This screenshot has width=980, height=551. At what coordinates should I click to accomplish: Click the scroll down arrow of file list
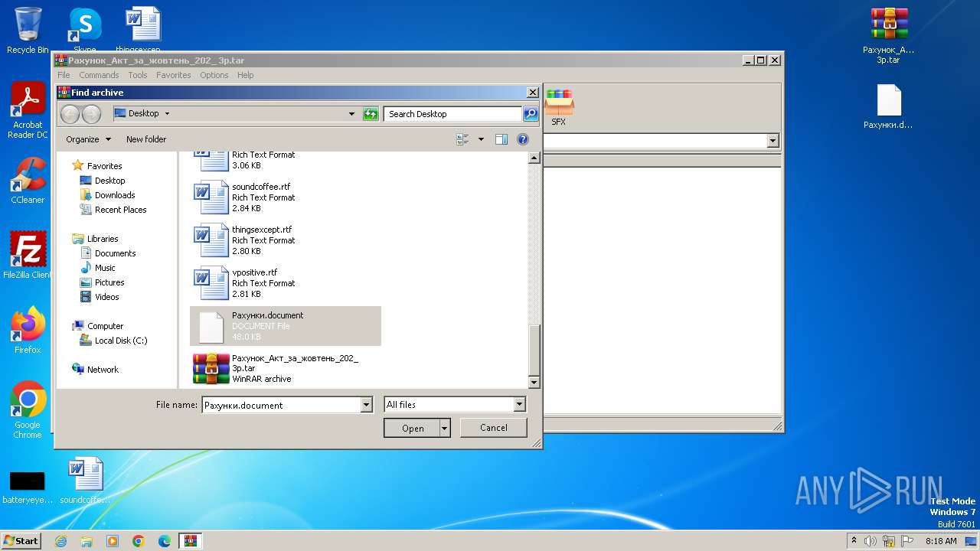click(534, 382)
